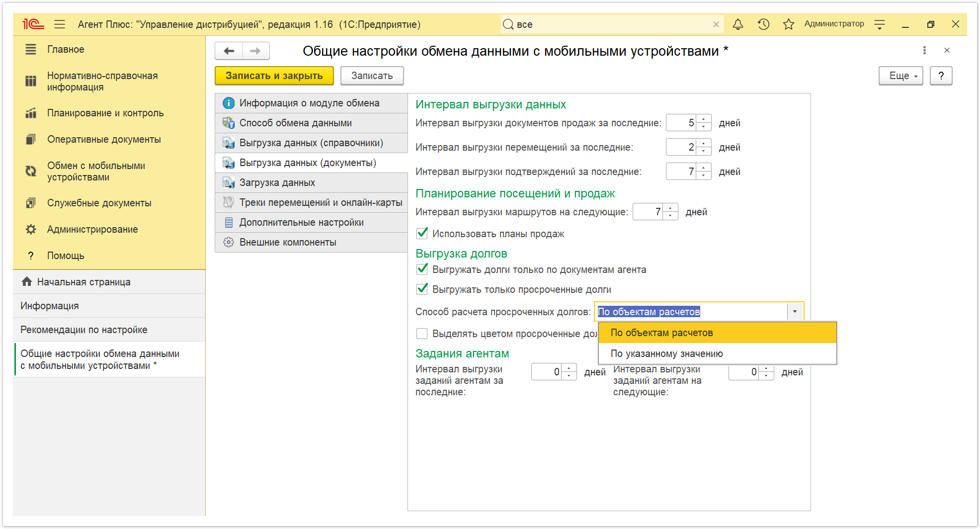
Task: Click the notifications bell icon
Action: (x=738, y=24)
